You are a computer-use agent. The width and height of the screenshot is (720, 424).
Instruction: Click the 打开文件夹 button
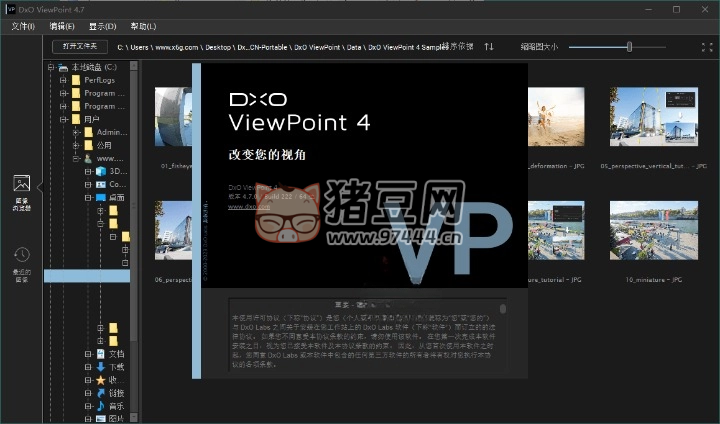(80, 46)
